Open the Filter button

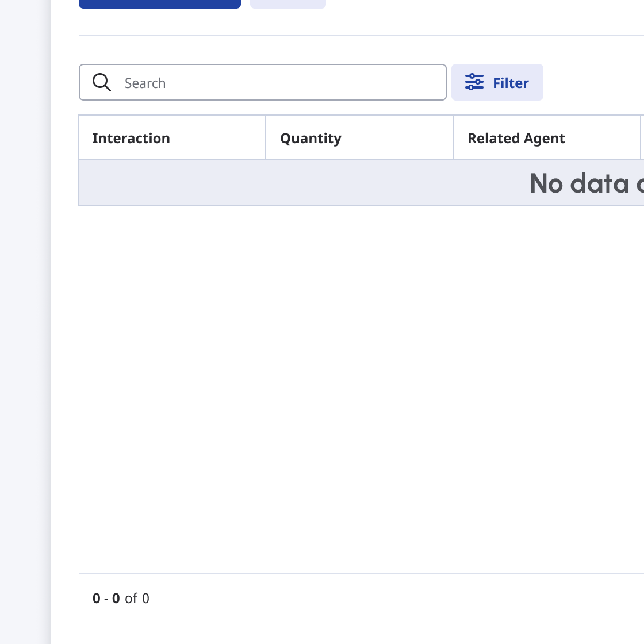[497, 82]
